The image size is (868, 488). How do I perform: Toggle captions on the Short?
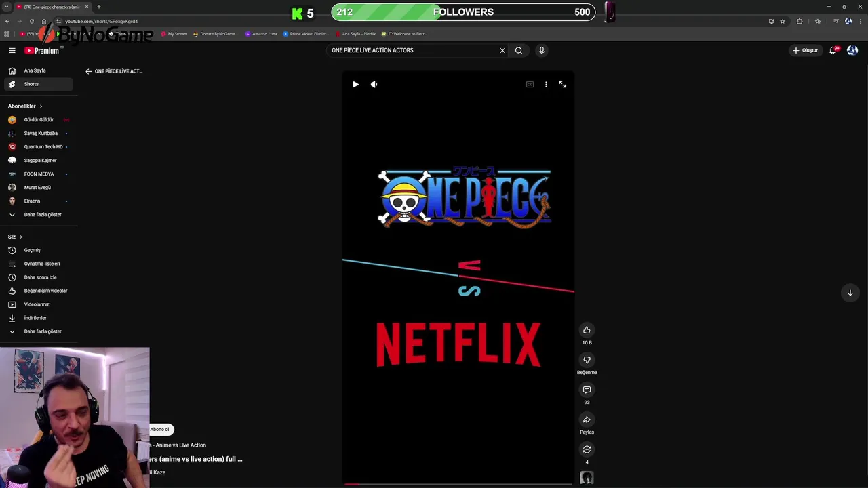click(x=530, y=85)
